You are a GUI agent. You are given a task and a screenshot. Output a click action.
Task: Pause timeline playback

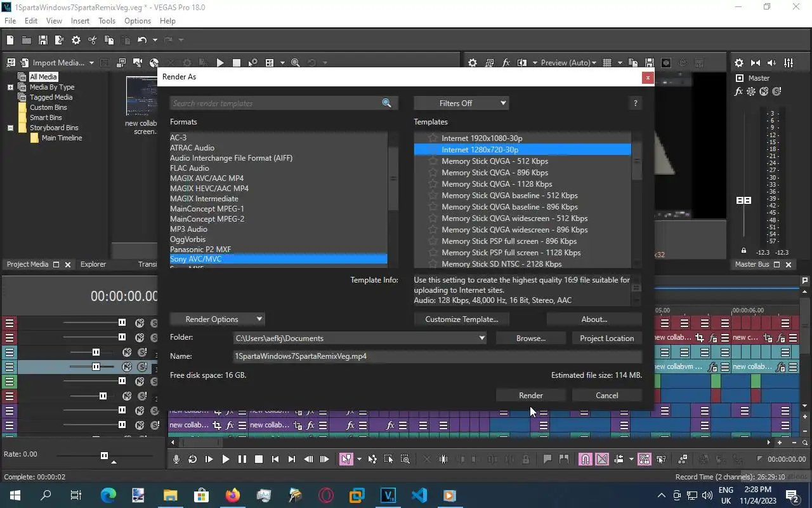[x=242, y=459]
